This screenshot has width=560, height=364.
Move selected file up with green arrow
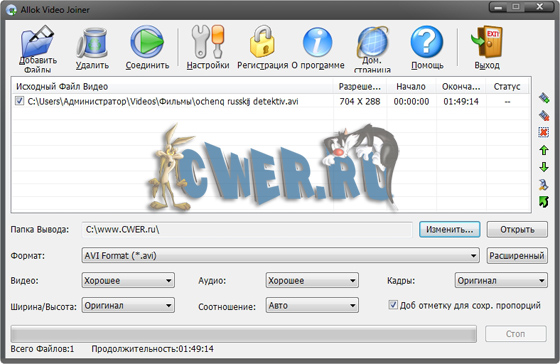pos(544,150)
